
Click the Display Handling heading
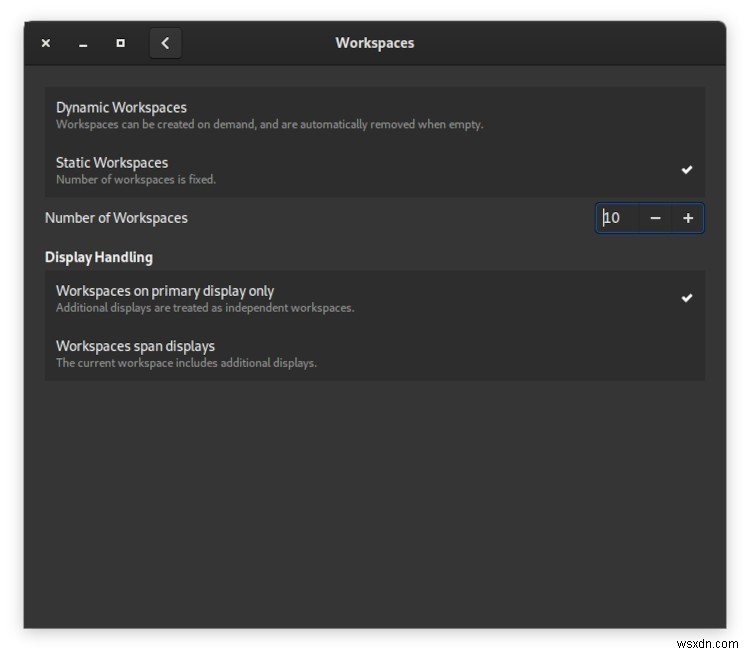click(x=99, y=257)
